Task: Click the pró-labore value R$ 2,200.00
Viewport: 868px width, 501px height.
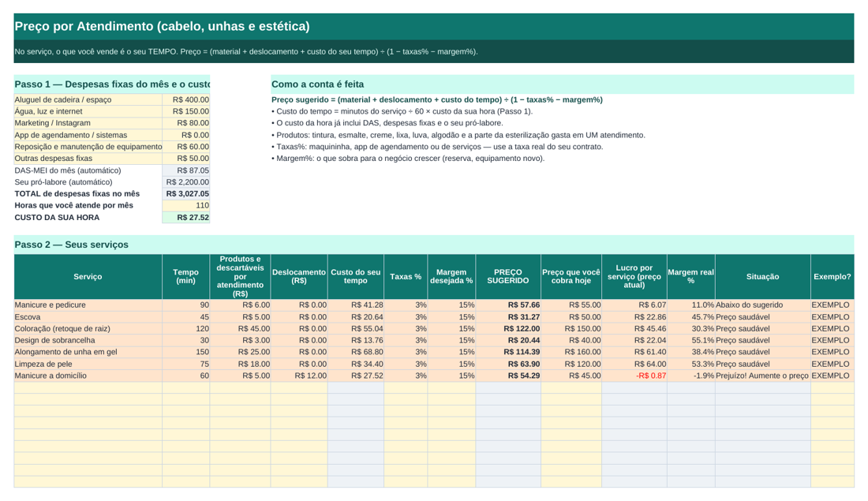Action: [186, 182]
